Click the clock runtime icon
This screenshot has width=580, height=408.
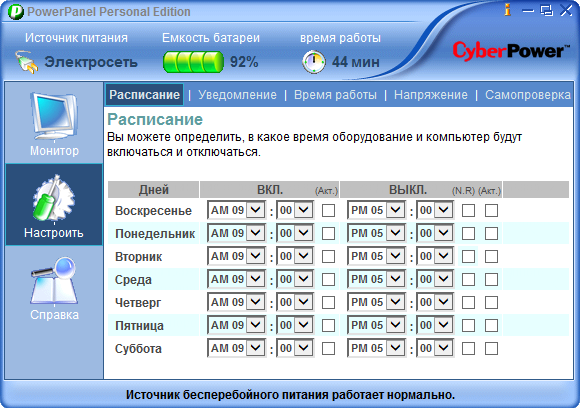pyautogui.click(x=314, y=62)
